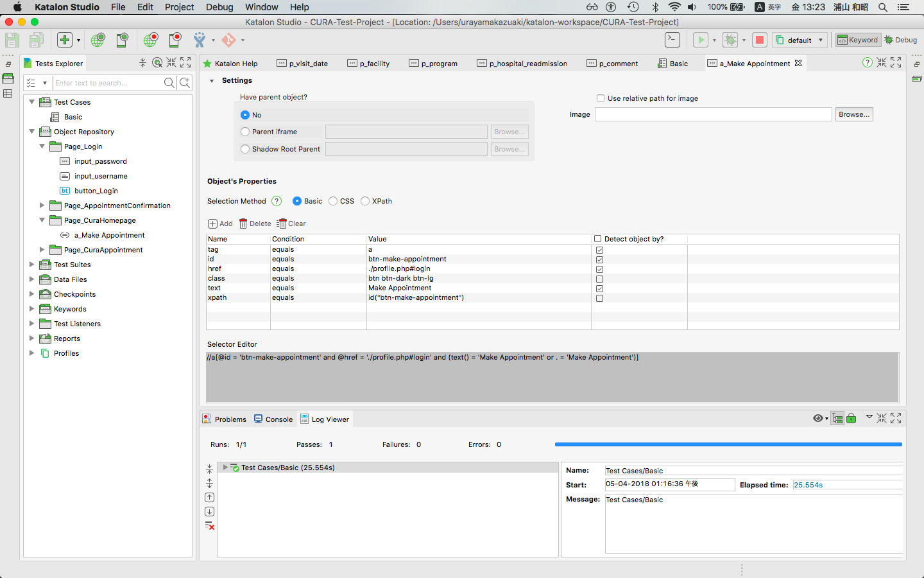
Task: Collapse the Object Repository tree node
Action: coord(32,132)
